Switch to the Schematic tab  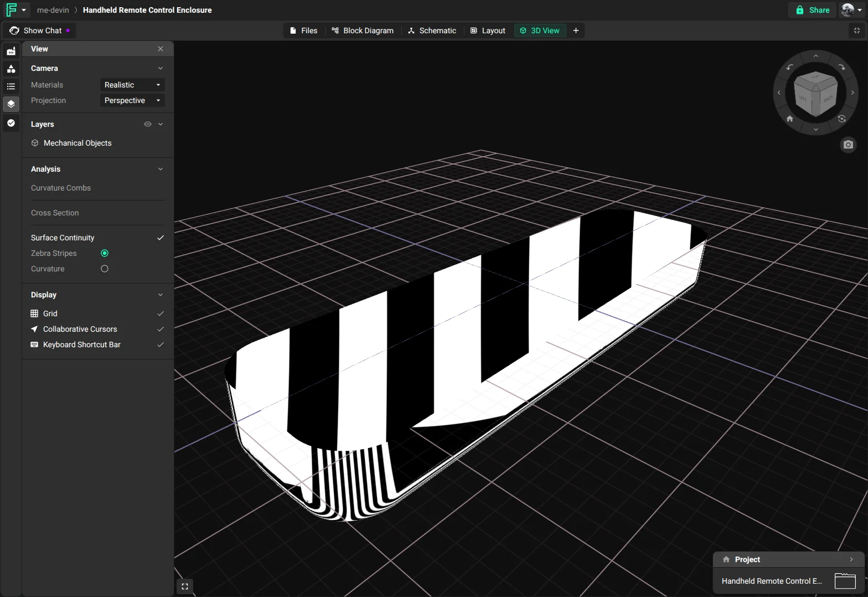432,30
